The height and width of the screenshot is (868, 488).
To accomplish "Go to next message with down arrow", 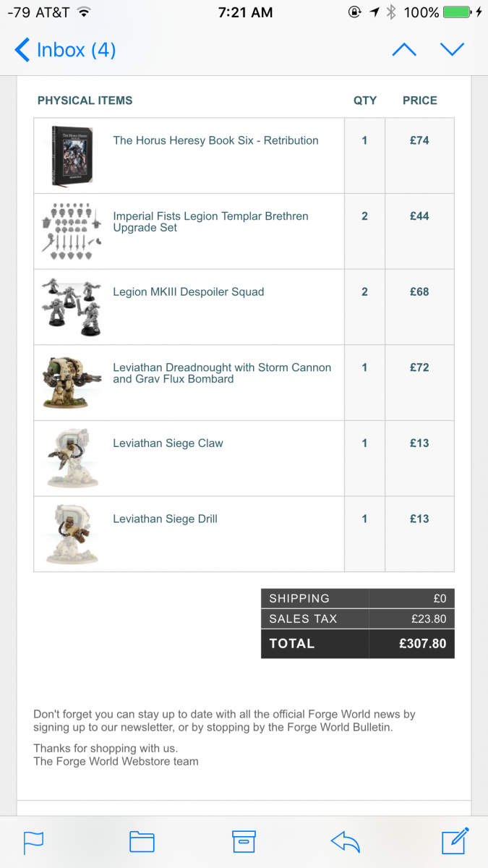I will pyautogui.click(x=452, y=50).
